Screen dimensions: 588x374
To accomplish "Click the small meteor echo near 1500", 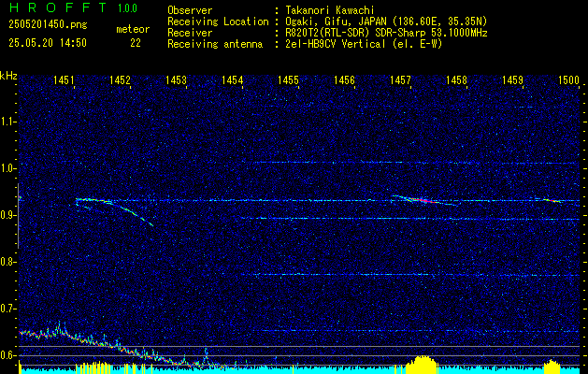I will tap(552, 201).
